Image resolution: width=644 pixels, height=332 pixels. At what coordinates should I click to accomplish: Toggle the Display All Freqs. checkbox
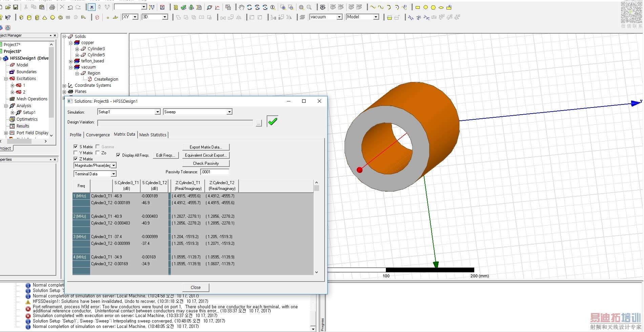pyautogui.click(x=118, y=155)
